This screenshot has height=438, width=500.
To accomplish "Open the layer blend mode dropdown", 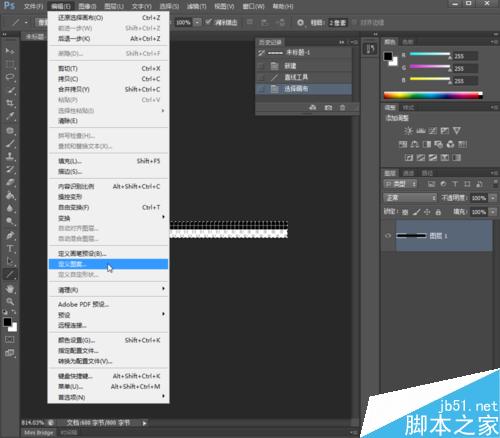I will 410,198.
